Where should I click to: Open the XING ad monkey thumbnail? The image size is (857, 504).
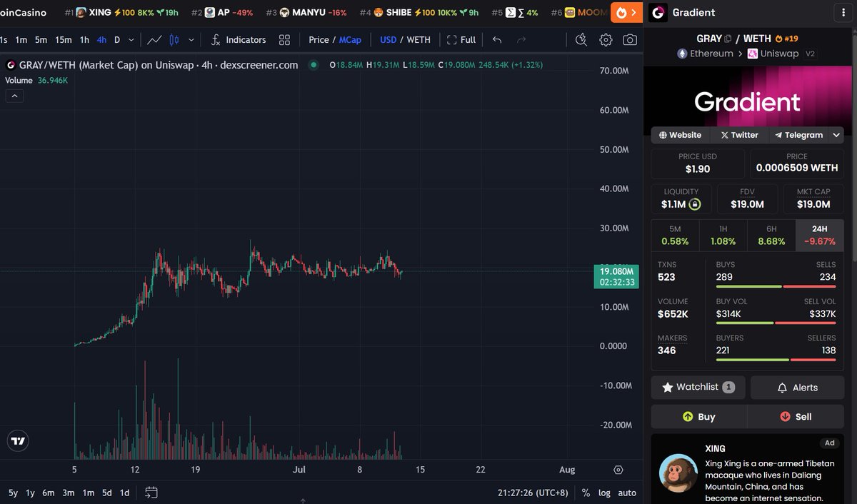tap(678, 473)
